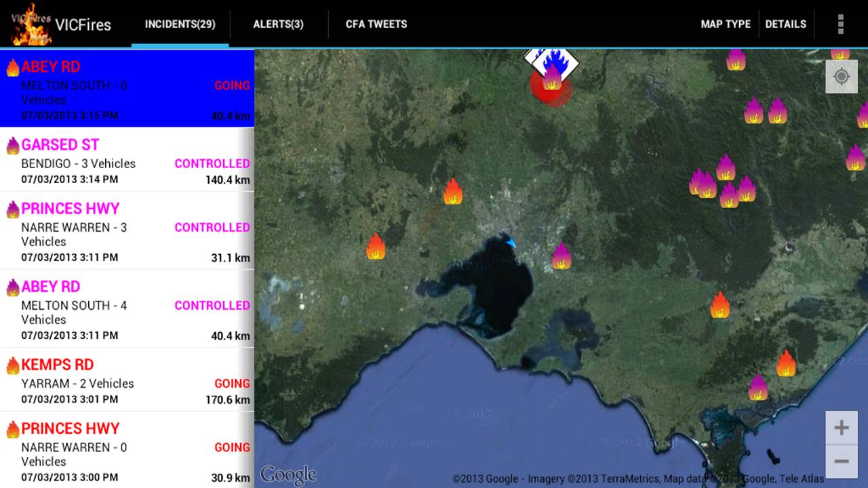Select the northernmost orange fire marker on map
Viewport: 868px width, 488px height.
click(453, 191)
